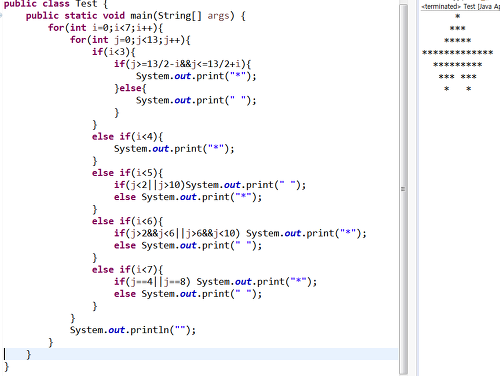Click the "}else{" line

click(130, 88)
